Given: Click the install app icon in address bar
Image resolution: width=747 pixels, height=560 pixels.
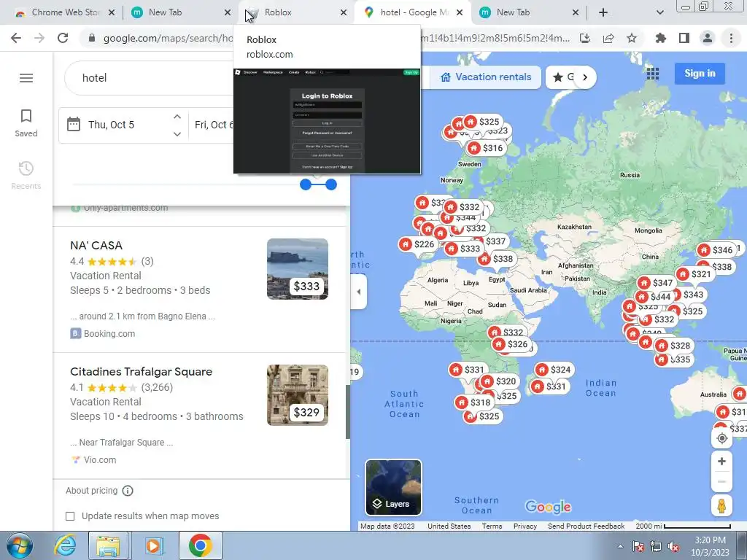Looking at the screenshot, I should (585, 38).
